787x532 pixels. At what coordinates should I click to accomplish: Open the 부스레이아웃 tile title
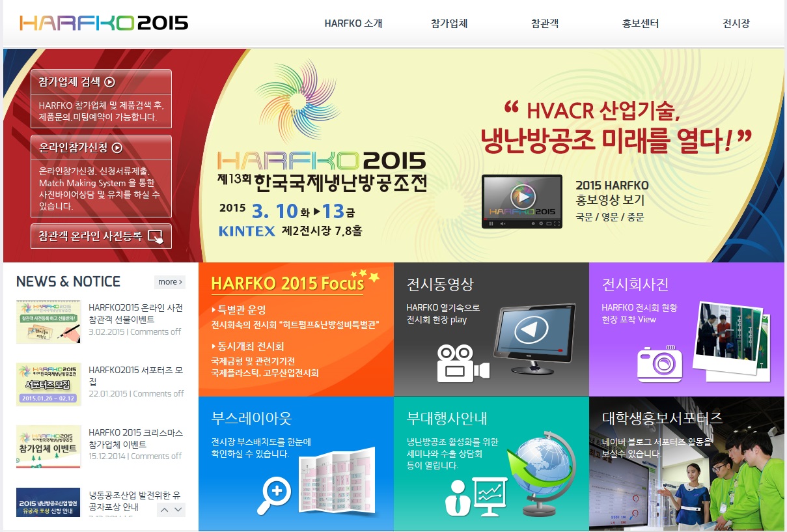[x=251, y=417]
